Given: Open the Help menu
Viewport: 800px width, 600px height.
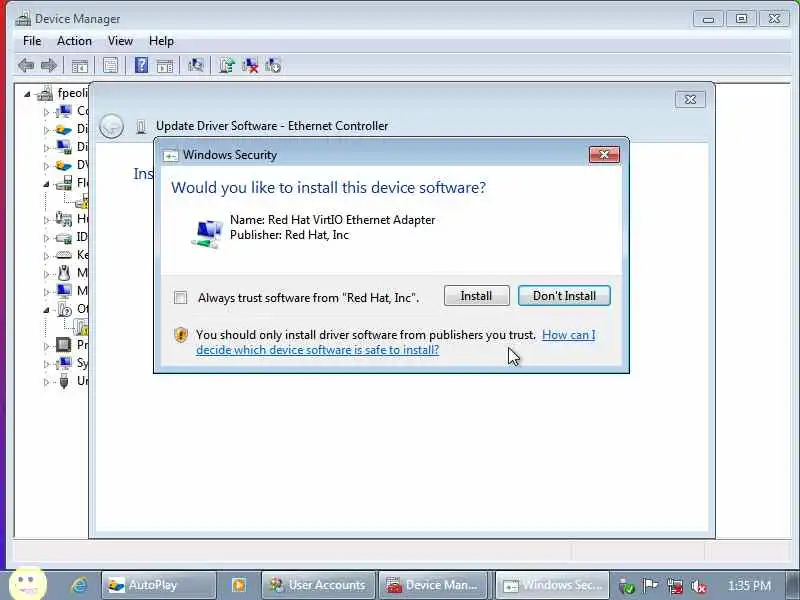Looking at the screenshot, I should coord(161,41).
